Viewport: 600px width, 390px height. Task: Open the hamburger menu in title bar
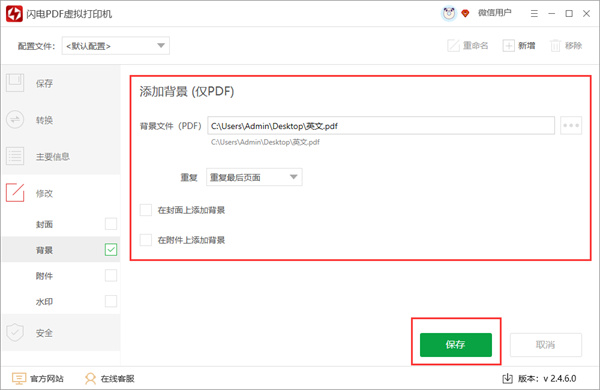pyautogui.click(x=534, y=14)
